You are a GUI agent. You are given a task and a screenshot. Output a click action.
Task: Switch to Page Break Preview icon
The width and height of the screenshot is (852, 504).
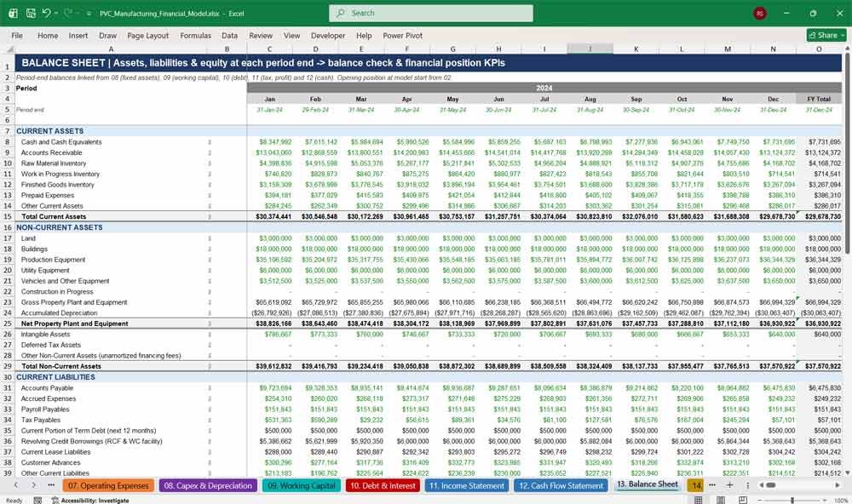[742, 500]
